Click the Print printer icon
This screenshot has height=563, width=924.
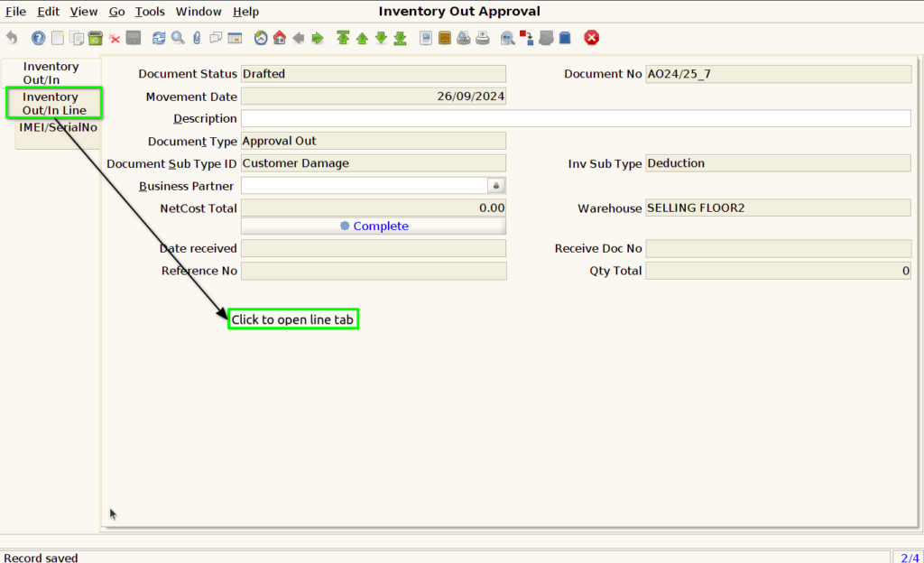point(483,38)
